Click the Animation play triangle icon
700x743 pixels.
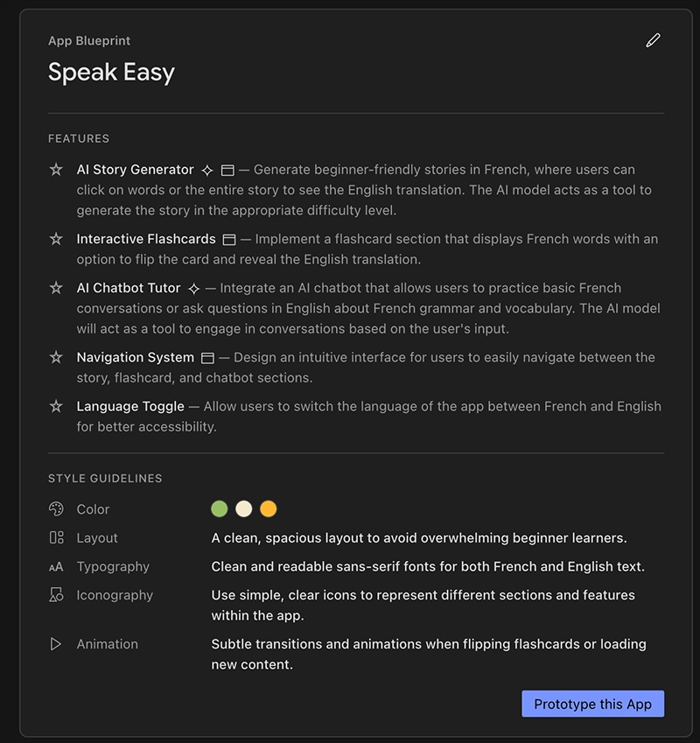(55, 644)
